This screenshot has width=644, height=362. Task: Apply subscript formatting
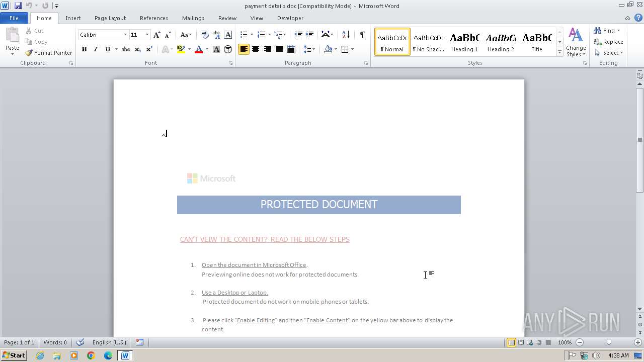click(138, 49)
